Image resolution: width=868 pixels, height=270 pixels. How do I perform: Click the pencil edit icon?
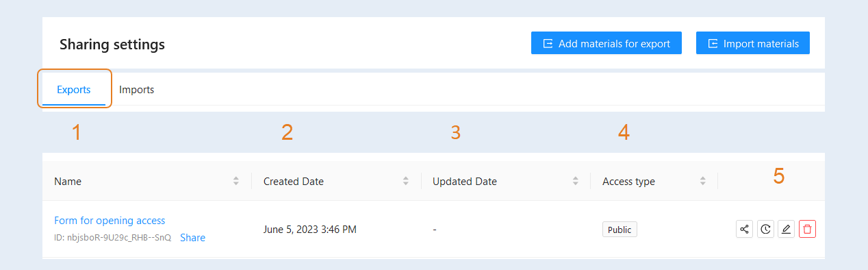pyautogui.click(x=787, y=229)
